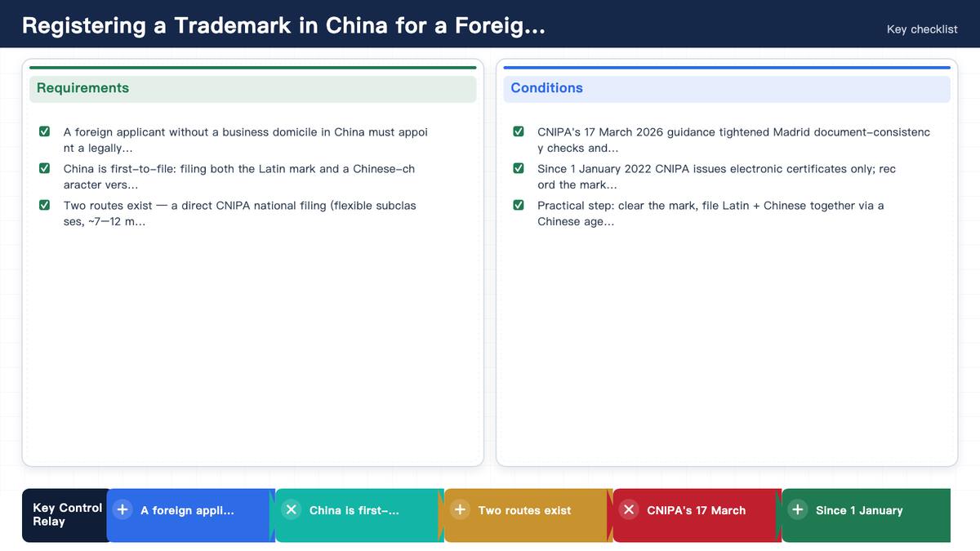Toggle checkbox for foreign applicant domicile item
The image size is (980, 551).
[x=45, y=131]
